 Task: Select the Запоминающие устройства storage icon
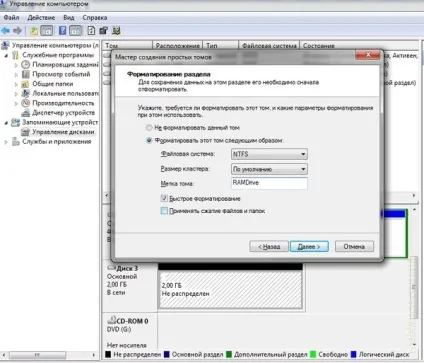click(x=16, y=122)
